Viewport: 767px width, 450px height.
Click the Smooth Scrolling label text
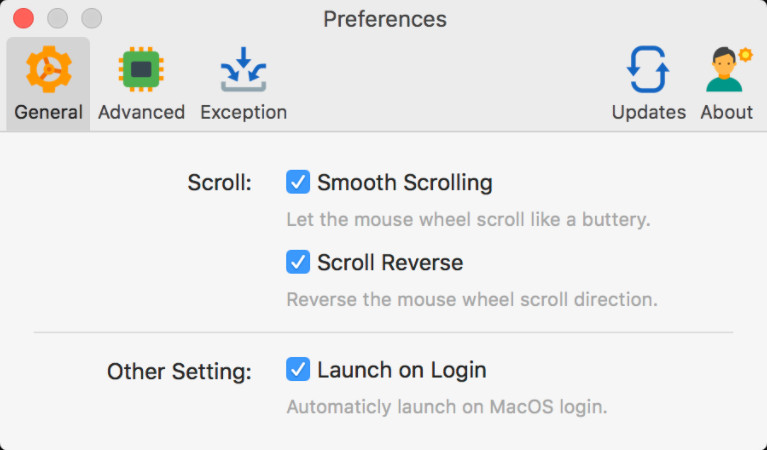click(405, 183)
